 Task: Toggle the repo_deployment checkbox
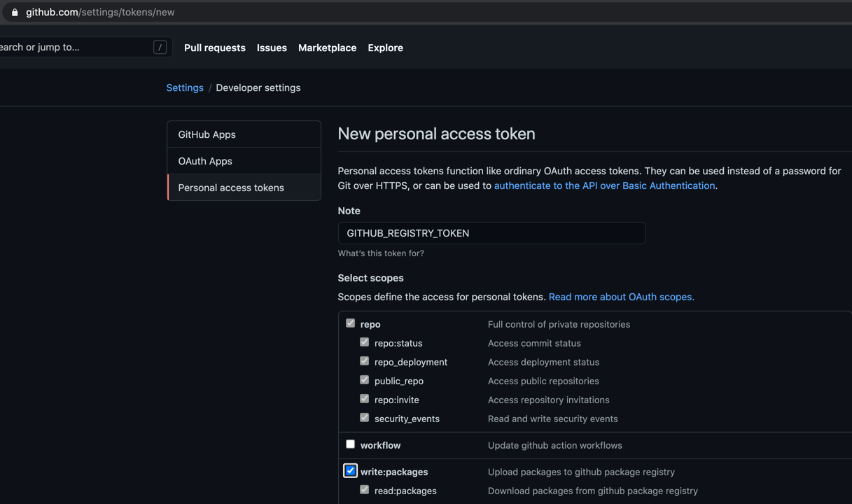pos(364,361)
